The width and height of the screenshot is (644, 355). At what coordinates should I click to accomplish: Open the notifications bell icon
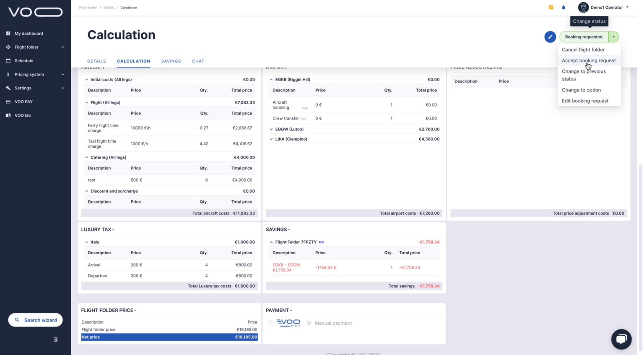[563, 8]
